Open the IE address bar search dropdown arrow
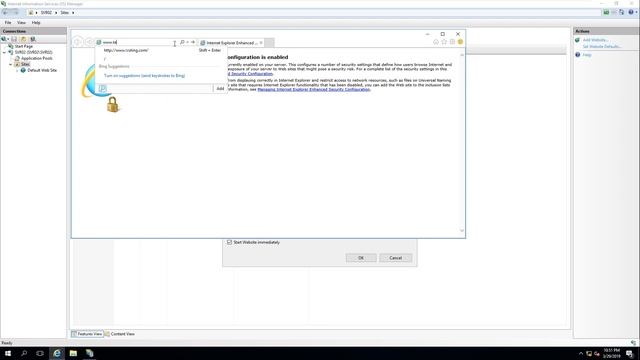 click(187, 42)
